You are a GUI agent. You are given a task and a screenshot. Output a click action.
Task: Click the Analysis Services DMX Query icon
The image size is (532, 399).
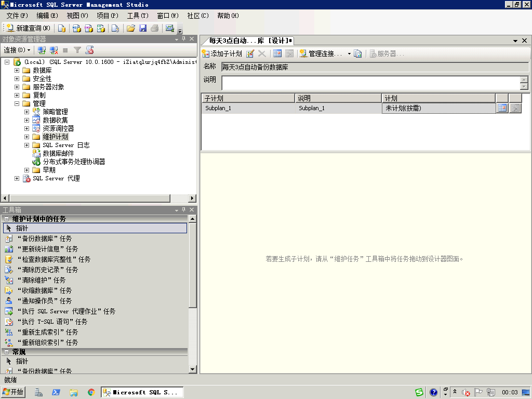(x=89, y=28)
